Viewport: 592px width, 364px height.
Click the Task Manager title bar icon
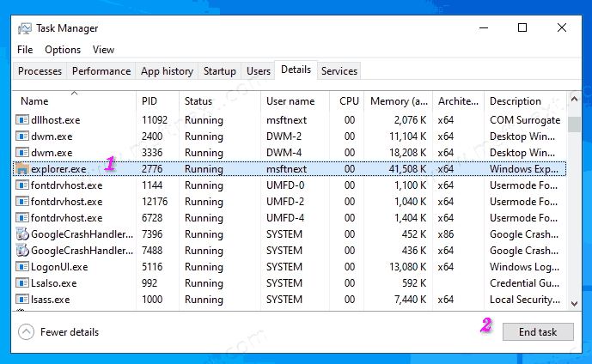[x=24, y=27]
